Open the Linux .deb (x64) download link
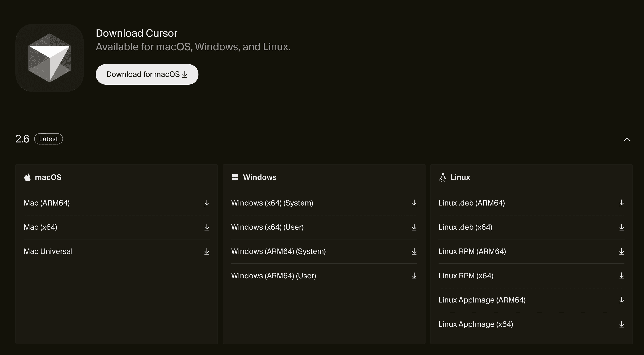The height and width of the screenshot is (355, 644). point(465,227)
